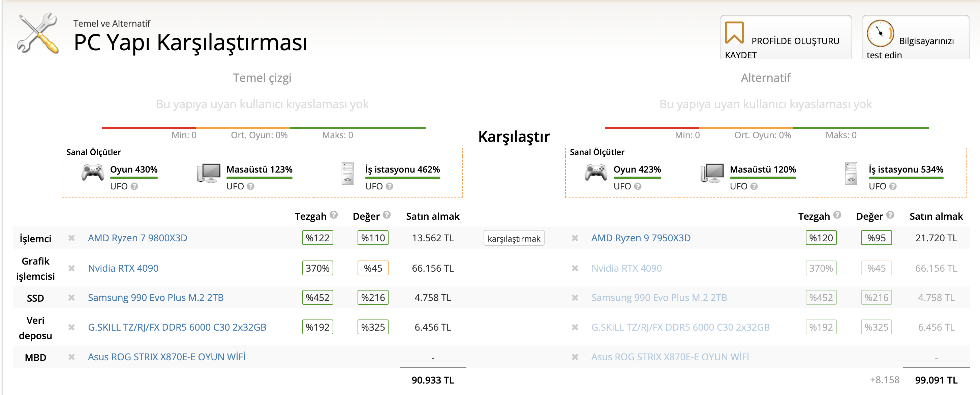Click the baseline workstation tower icon
Screen dimensions: 980x395
(348, 174)
